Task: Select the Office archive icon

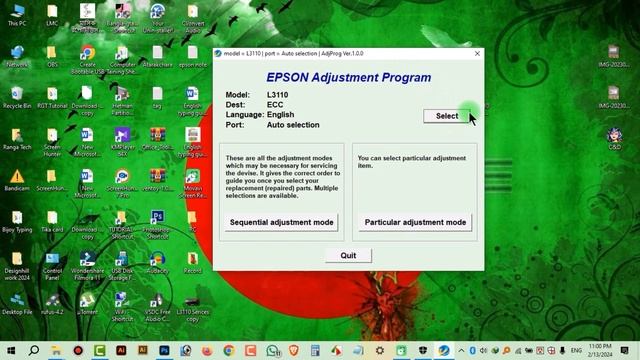Action: point(157,139)
